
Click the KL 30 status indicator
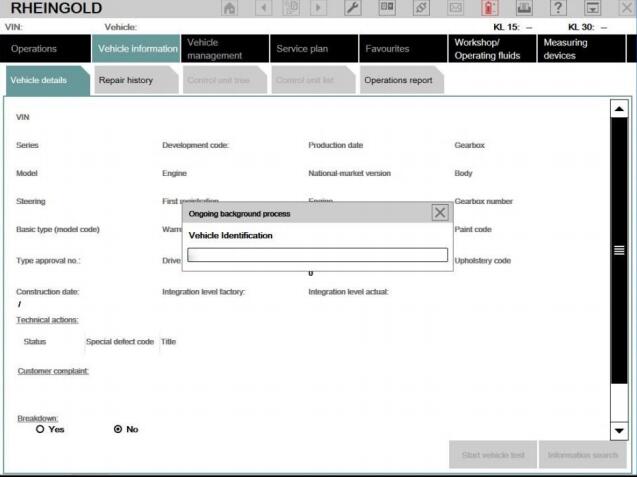[x=587, y=27]
